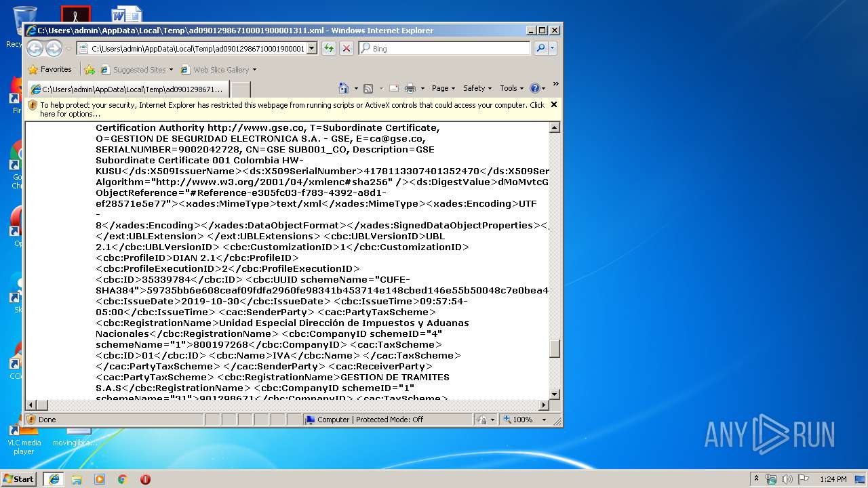Go back with the Back arrow button
The height and width of the screenshot is (488, 868).
tap(35, 48)
